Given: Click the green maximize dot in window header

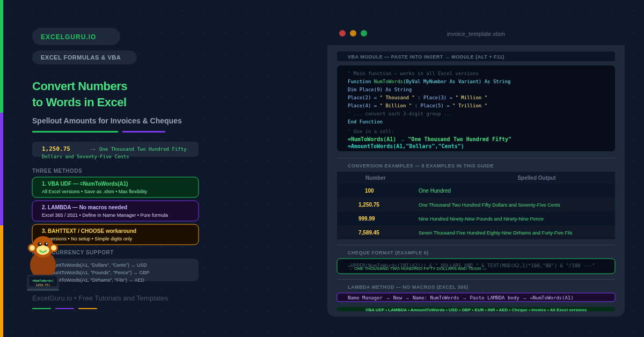Looking at the screenshot, I should click(x=364, y=33).
